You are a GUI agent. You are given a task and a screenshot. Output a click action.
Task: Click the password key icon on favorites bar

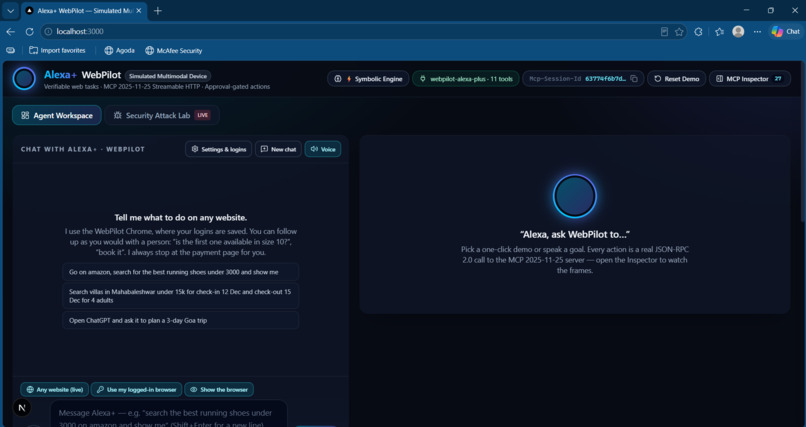tap(10, 50)
